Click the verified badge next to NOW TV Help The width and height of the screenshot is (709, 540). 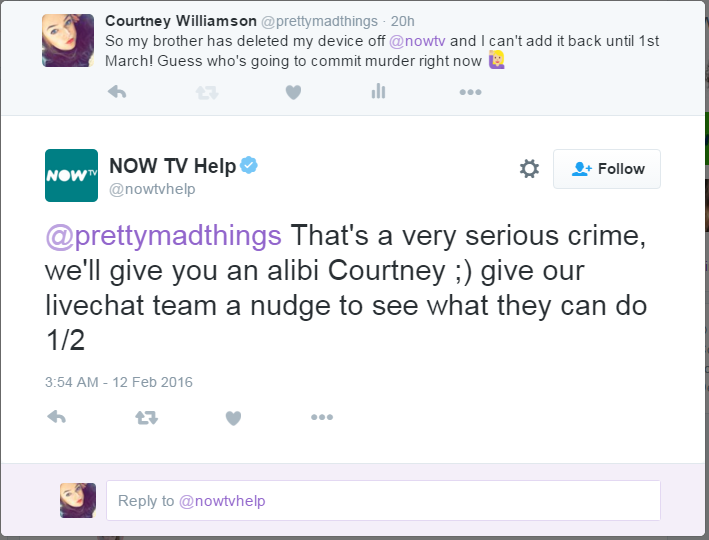pyautogui.click(x=249, y=165)
